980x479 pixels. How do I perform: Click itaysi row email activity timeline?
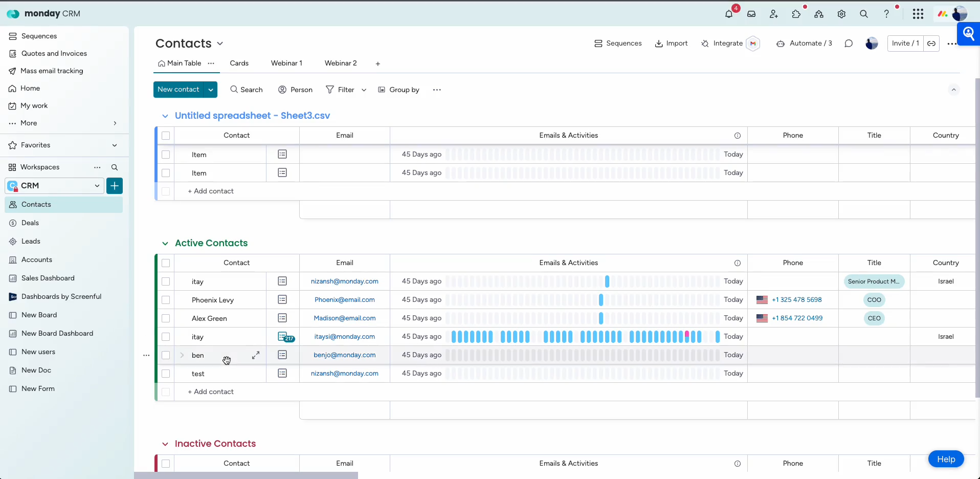pyautogui.click(x=583, y=337)
